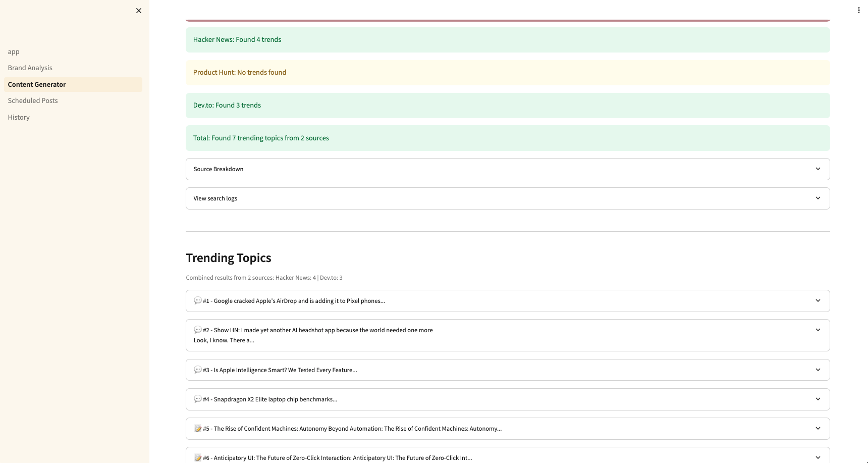Select Content Generator in sidebar

(37, 85)
